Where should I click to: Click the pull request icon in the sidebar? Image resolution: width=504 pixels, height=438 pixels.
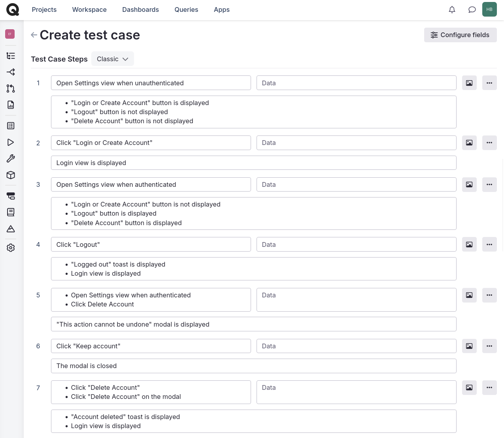coord(11,88)
